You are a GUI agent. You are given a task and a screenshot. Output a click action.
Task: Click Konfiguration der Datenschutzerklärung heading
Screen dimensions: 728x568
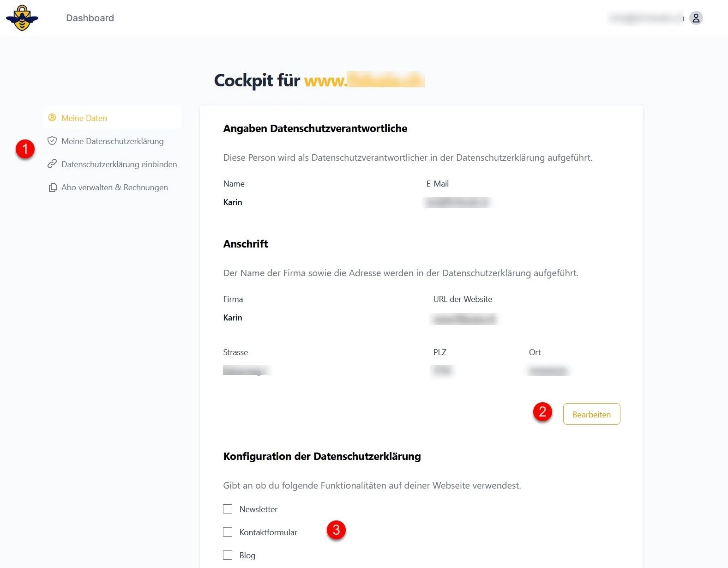322,456
